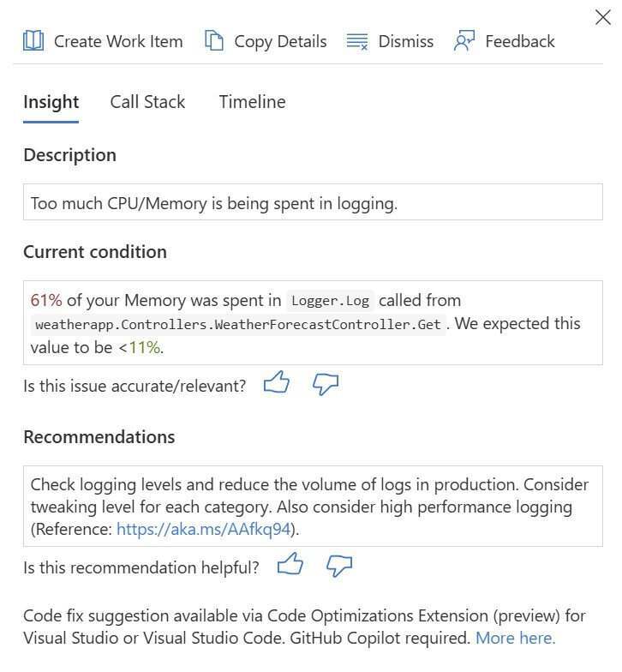
Task: Open Feedback using the person icon
Action: pos(464,41)
